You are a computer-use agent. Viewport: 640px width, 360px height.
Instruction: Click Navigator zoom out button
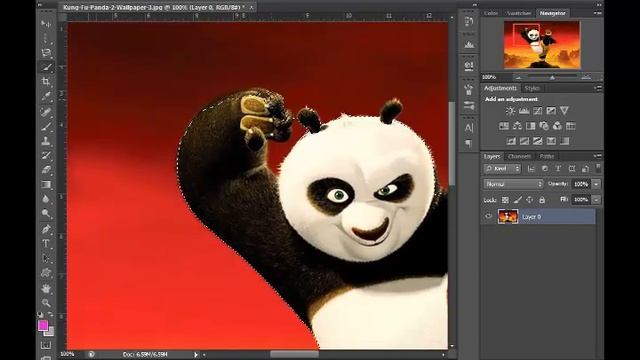(x=518, y=77)
